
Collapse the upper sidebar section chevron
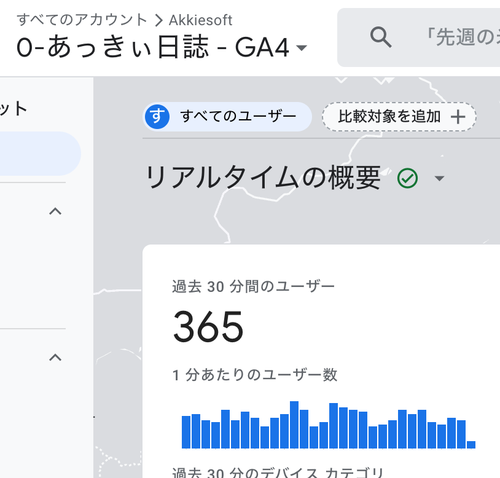pyautogui.click(x=55, y=211)
